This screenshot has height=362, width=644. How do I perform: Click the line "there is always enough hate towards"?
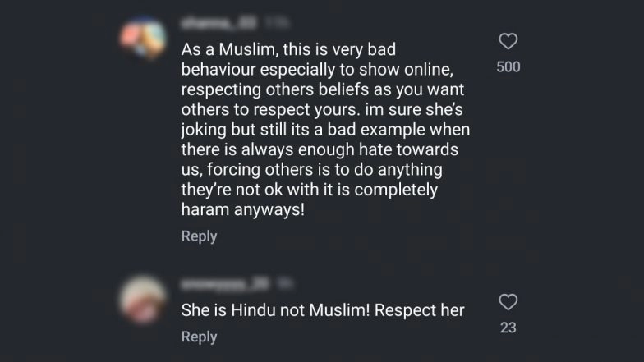tap(320, 149)
